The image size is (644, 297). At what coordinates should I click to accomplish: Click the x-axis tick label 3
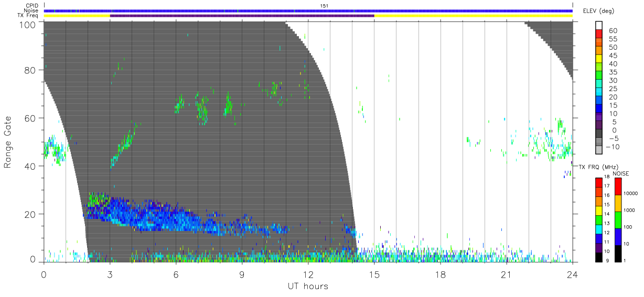[x=110, y=274]
